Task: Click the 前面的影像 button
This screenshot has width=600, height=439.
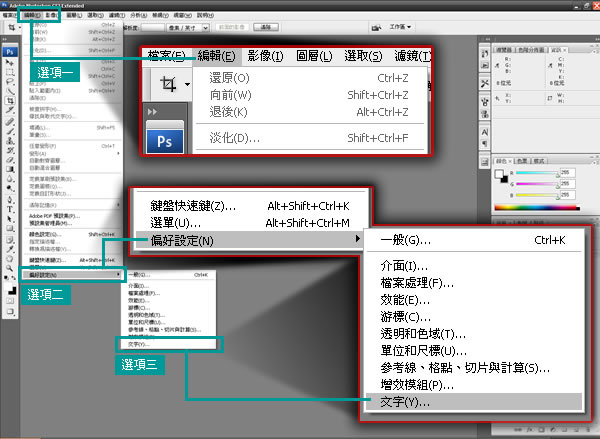Action: tap(232, 27)
